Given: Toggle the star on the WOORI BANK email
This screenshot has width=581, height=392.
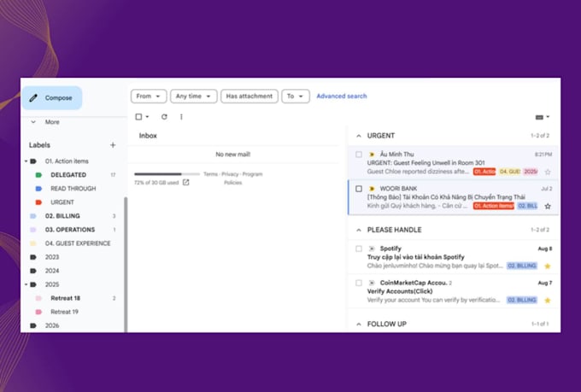Looking at the screenshot, I should 548,206.
